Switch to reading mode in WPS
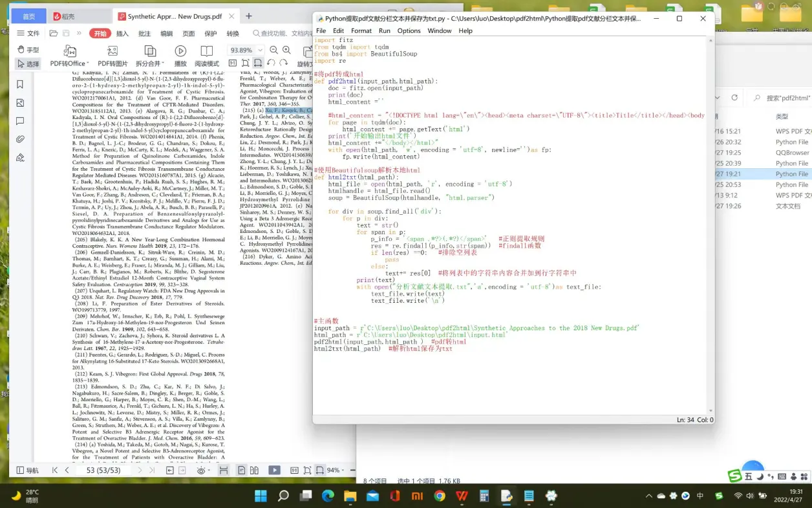The height and width of the screenshot is (508, 812). (207, 56)
